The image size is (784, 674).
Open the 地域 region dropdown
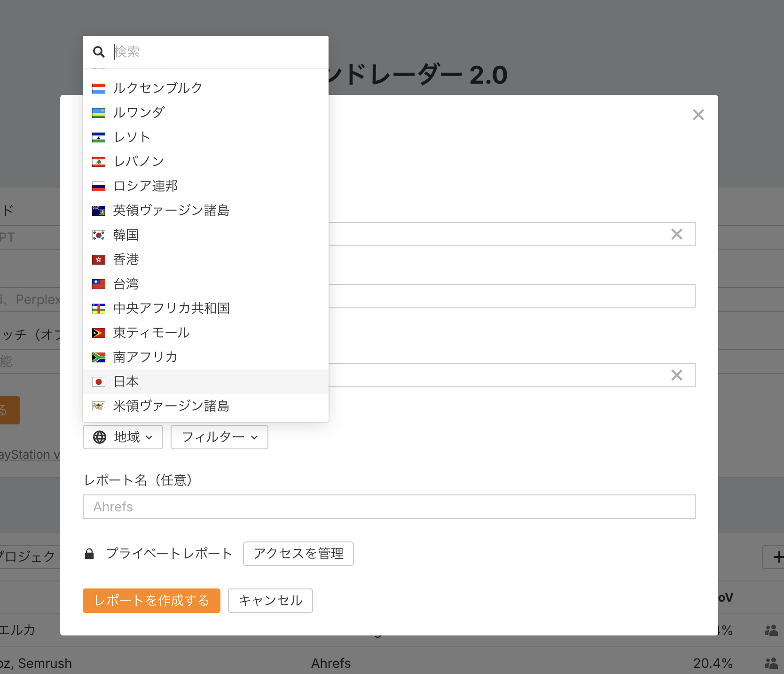pos(123,437)
